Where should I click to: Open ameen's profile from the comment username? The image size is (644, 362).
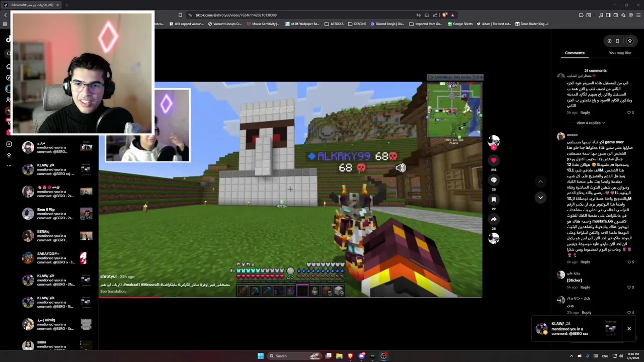[572, 135]
